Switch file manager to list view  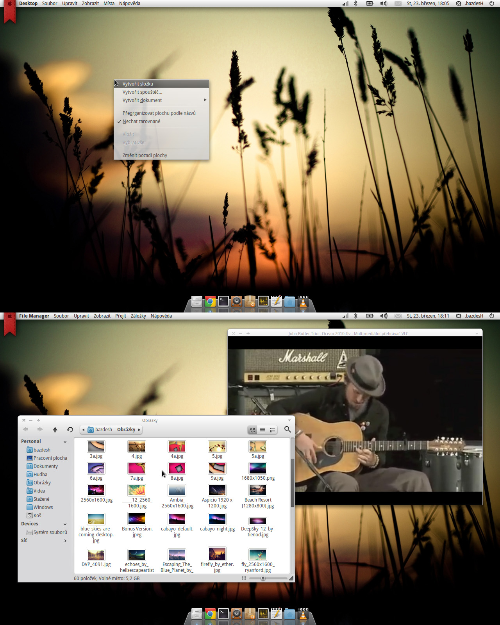(x=262, y=430)
